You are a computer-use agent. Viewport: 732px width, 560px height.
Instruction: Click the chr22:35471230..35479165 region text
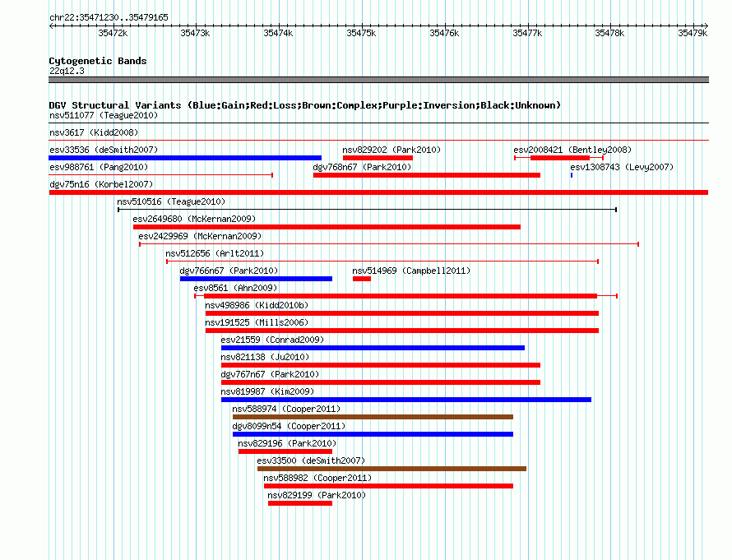coord(109,17)
